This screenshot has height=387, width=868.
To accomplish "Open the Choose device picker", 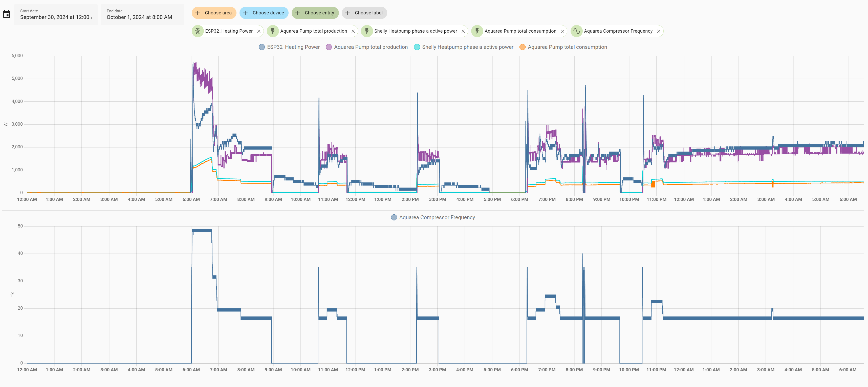I will [x=264, y=13].
